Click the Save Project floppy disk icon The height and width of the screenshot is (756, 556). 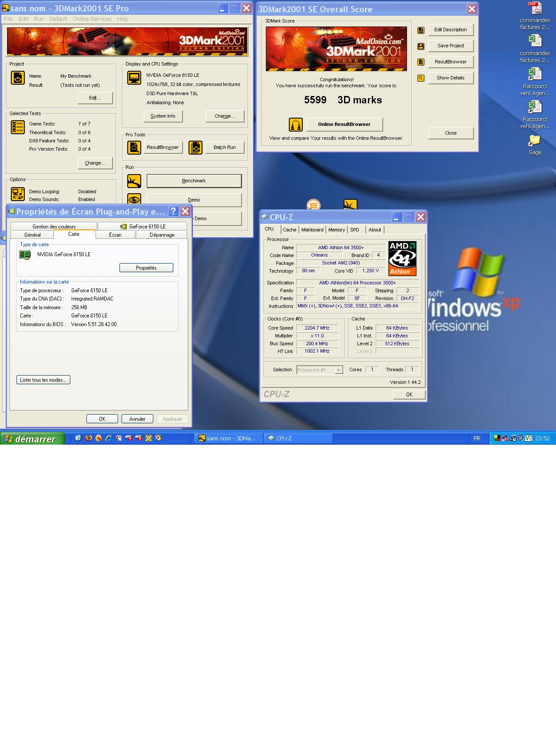point(420,46)
